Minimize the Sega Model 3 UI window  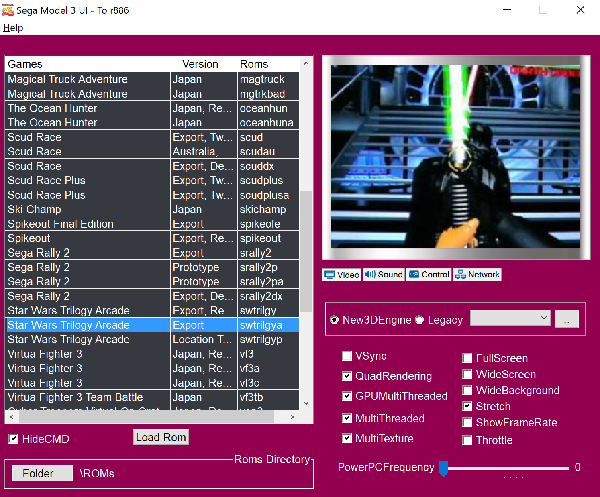(507, 10)
